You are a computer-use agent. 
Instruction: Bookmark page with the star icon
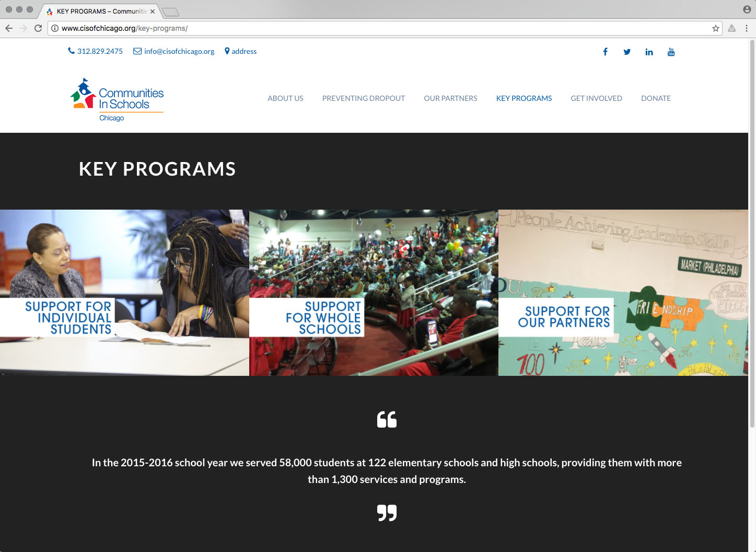715,28
